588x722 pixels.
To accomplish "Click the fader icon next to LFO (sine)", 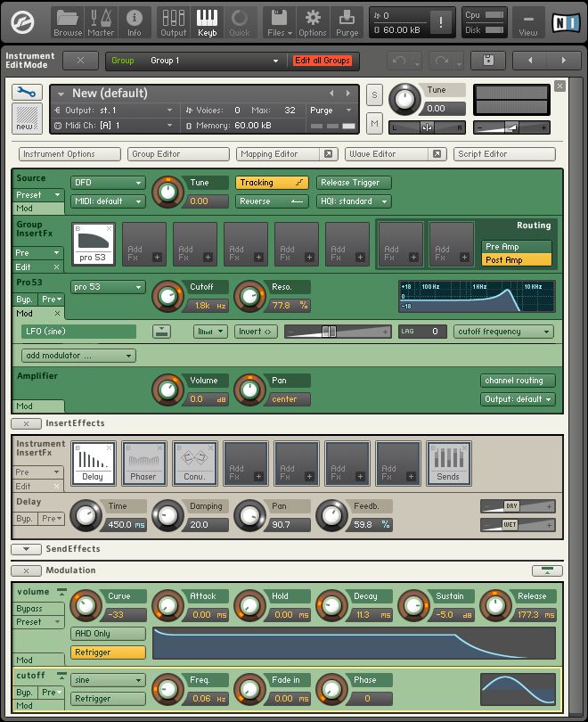I will coord(161,331).
